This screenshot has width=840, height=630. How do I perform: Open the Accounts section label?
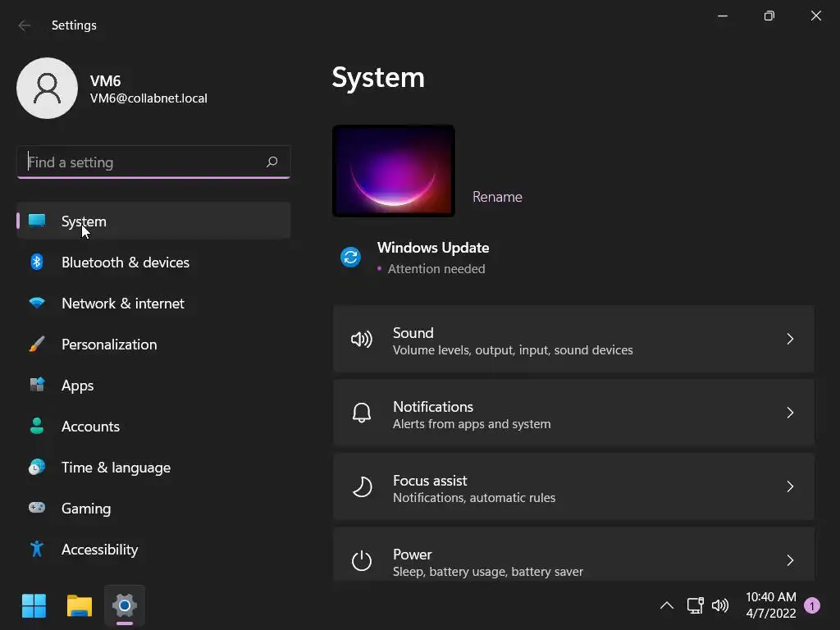tap(90, 427)
